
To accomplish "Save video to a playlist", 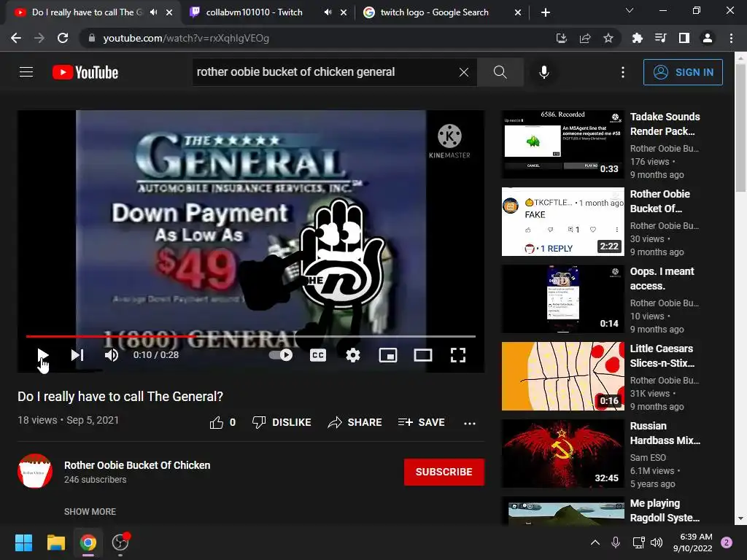I will (421, 422).
